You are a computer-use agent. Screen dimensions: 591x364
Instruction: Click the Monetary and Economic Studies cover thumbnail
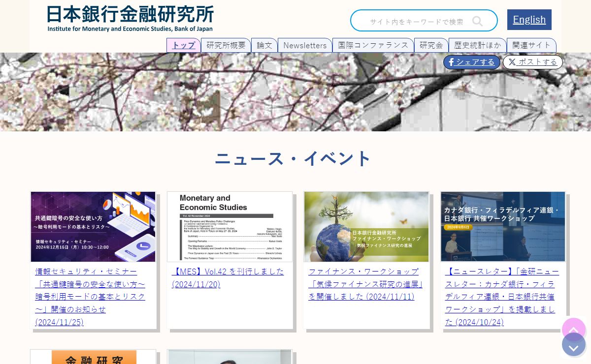click(230, 227)
